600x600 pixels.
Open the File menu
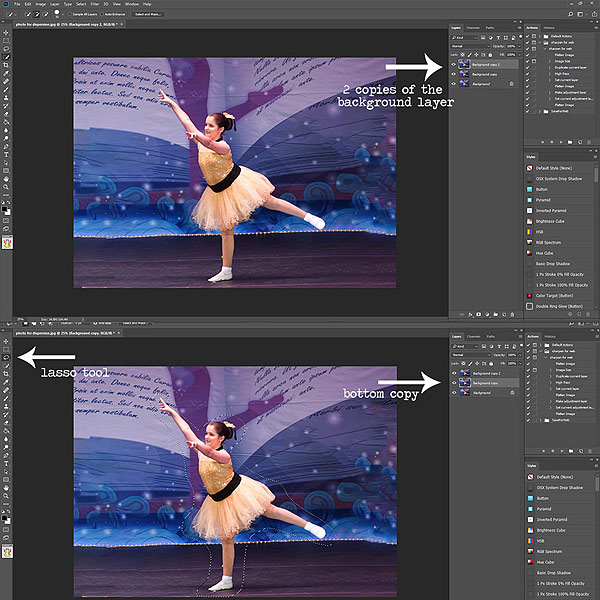click(17, 4)
